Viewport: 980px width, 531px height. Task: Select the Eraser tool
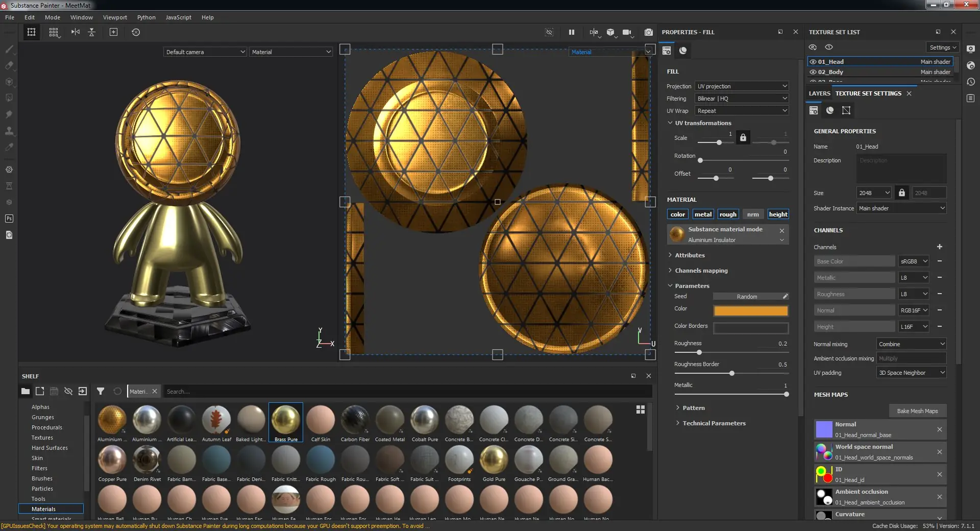pyautogui.click(x=9, y=66)
